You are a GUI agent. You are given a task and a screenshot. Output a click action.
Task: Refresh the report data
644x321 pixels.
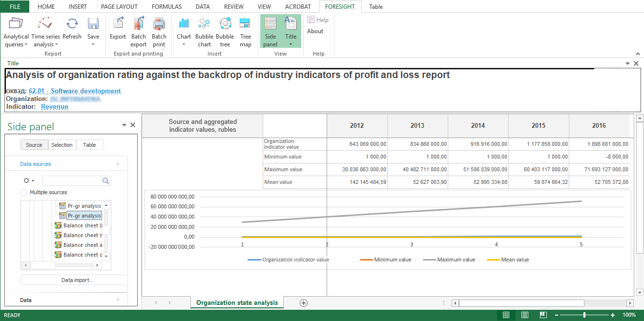[72, 29]
